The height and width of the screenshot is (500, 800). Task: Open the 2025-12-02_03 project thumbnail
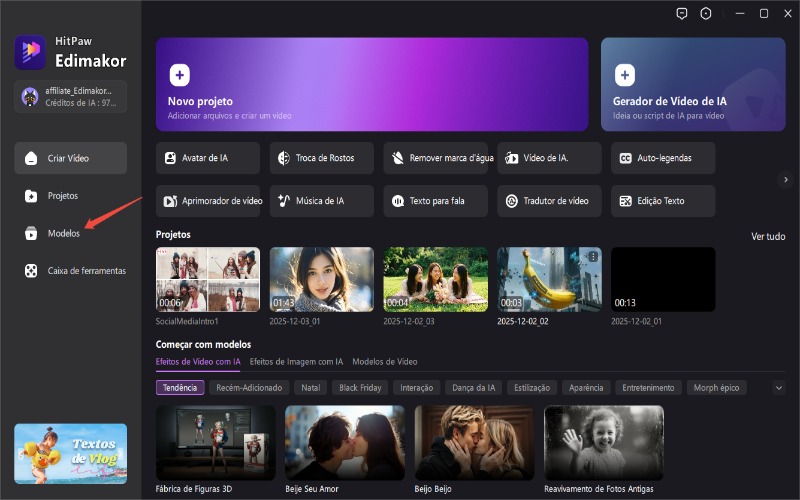436,280
